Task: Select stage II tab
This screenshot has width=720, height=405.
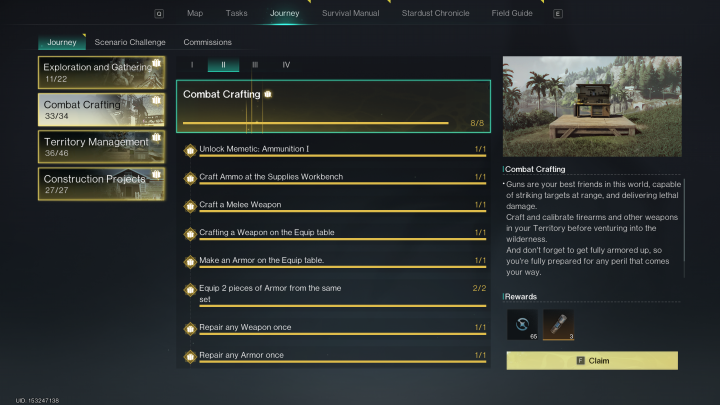Action: 223,65
